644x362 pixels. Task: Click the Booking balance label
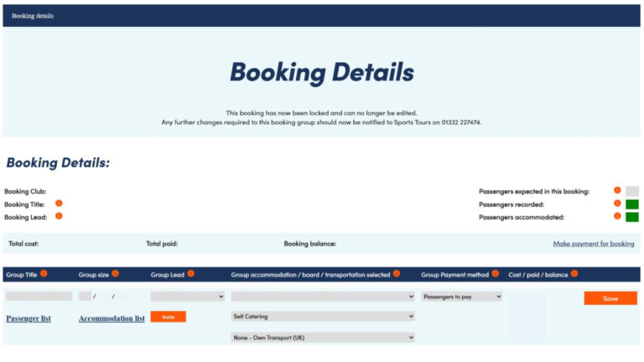tap(309, 243)
